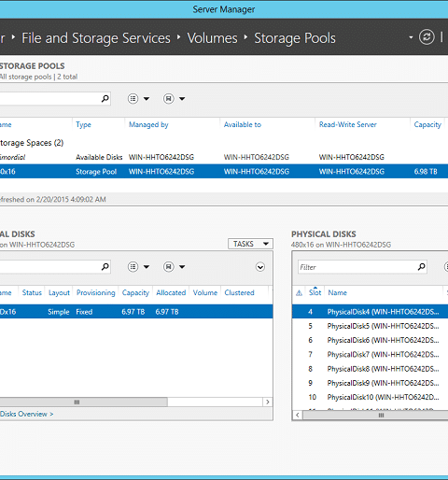Select PhysicalDisk4 in slot 4
The width and height of the screenshot is (448, 480).
[x=371, y=312]
